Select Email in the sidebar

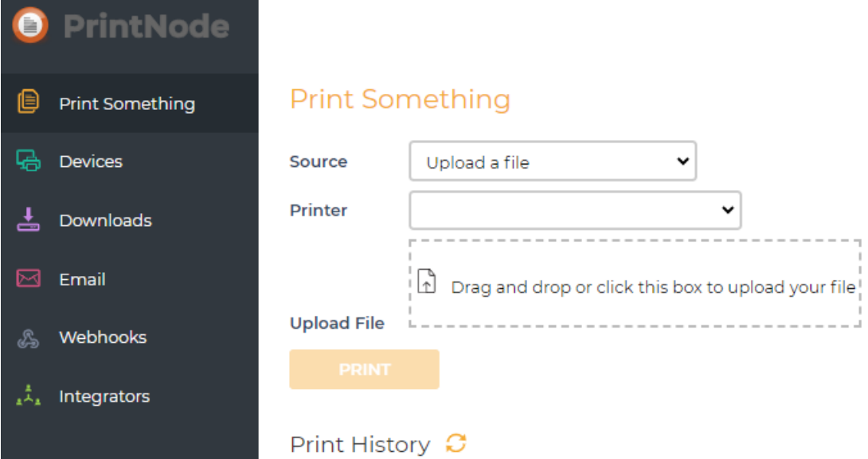click(82, 279)
